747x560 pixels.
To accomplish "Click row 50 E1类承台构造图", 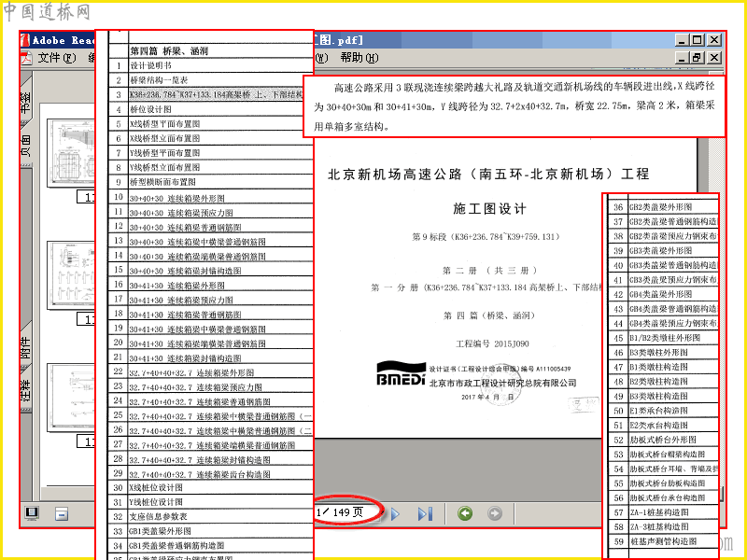I will coord(663,411).
